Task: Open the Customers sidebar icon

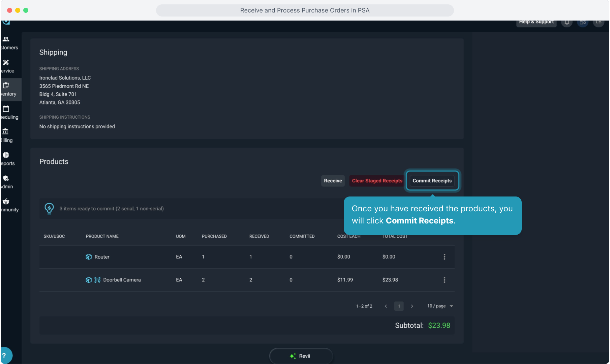Action: click(6, 39)
